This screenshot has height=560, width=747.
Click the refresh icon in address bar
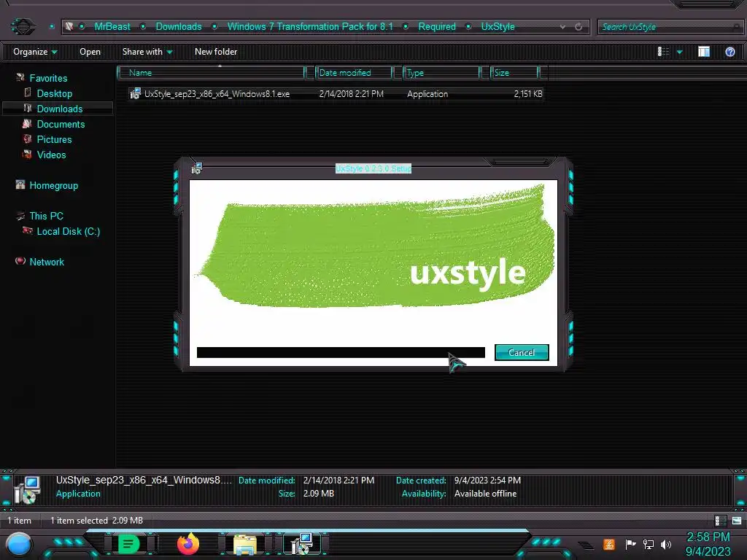578,27
